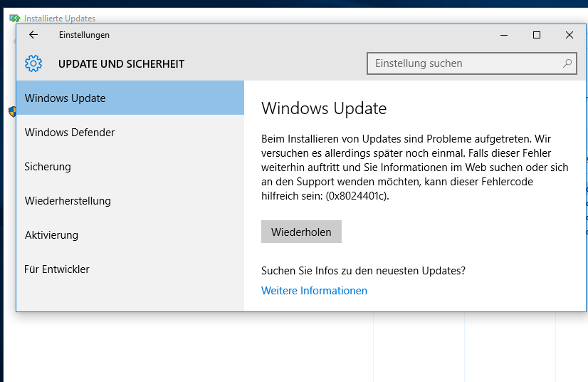Screen dimensions: 588x382
Task: Click the UPDATE UND SICHERHEIT heading
Action: 121,64
